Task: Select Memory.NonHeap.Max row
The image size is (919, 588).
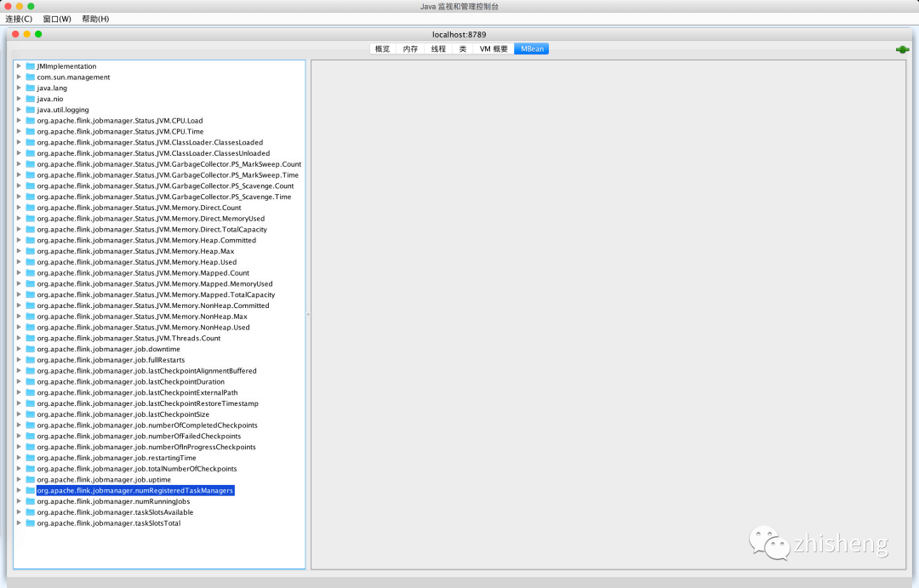Action: point(142,317)
